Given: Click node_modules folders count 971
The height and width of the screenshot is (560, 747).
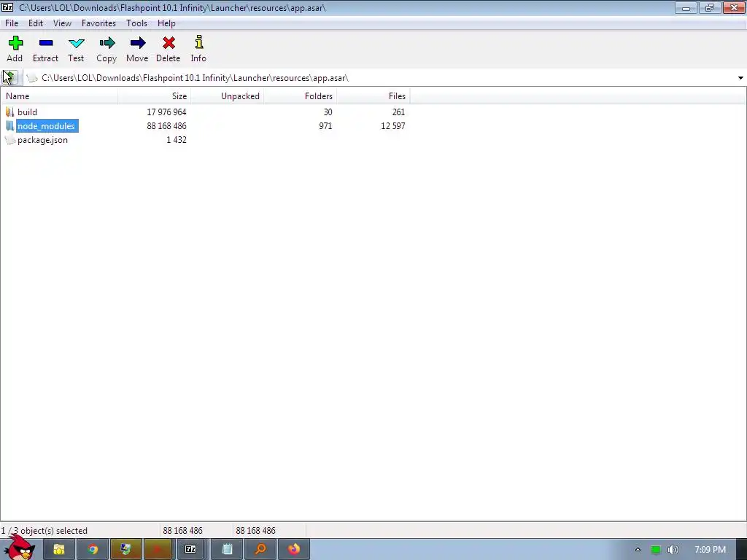Looking at the screenshot, I should [x=325, y=125].
